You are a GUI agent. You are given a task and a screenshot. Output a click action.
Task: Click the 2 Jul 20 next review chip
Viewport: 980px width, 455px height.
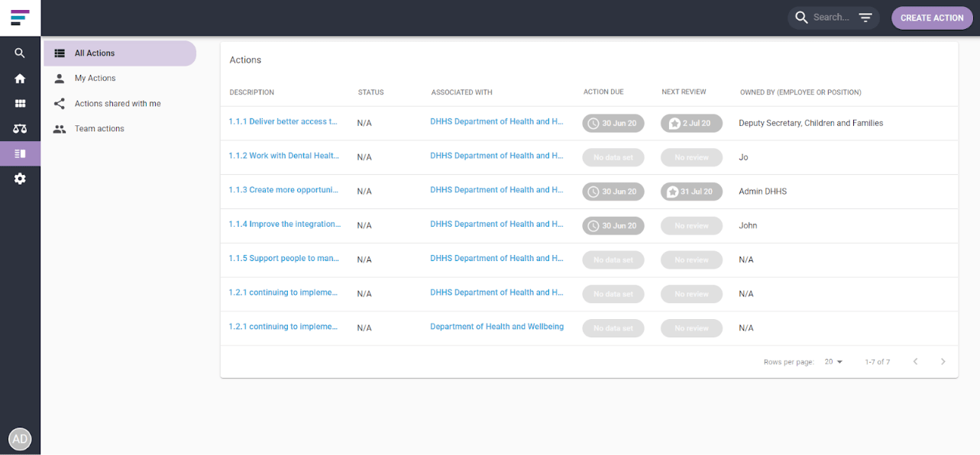point(691,123)
